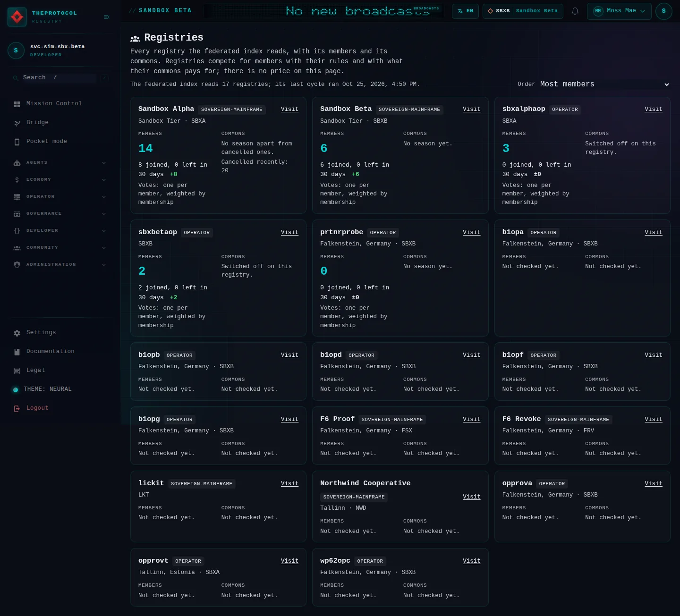The height and width of the screenshot is (616, 680).
Task: Click the Economy dollar icon
Action: (17, 180)
